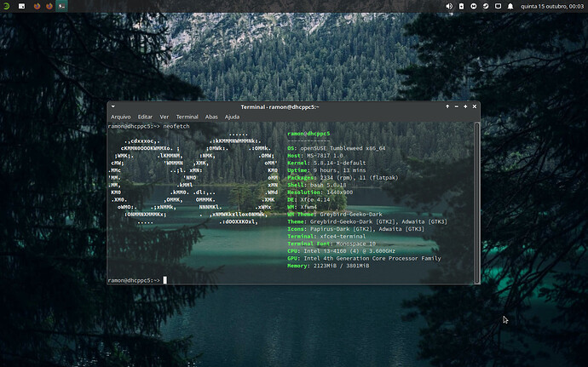This screenshot has height=367, width=588.
Task: Click the shade (roll up) arrow of the terminal window
Action: tap(447, 106)
